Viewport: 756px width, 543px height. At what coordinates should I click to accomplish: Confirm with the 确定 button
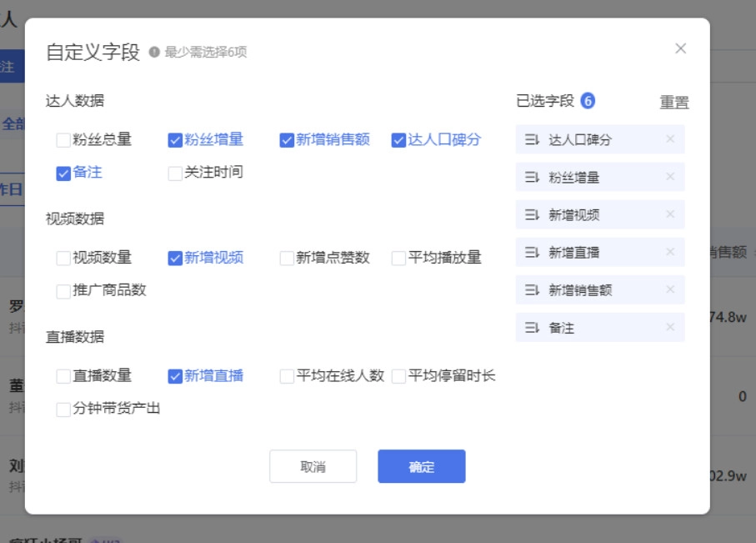click(x=421, y=466)
